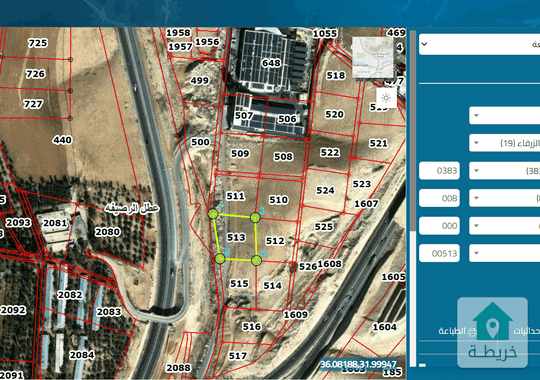The height and width of the screenshot is (380, 540).
Task: Click the الطباعة print link
Action: 452,331
